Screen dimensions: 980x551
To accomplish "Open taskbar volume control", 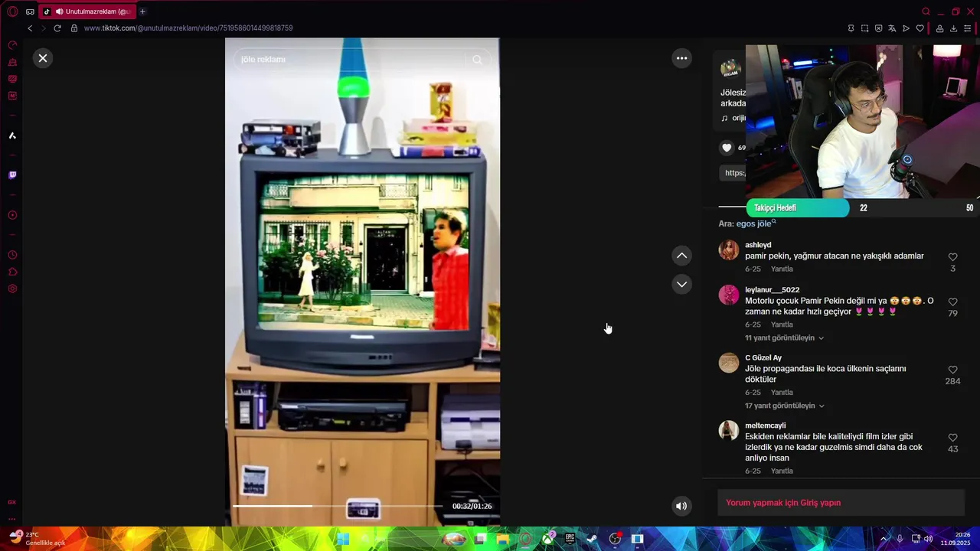I will (928, 539).
